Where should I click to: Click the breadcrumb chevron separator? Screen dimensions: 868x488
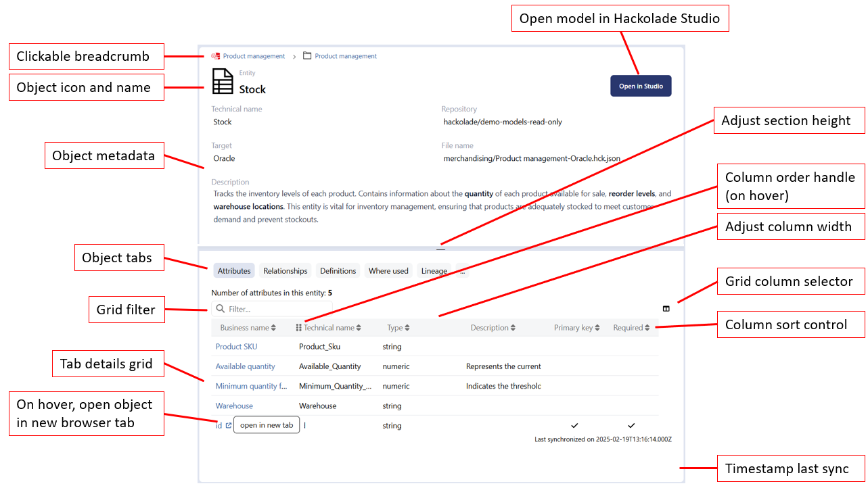pyautogui.click(x=294, y=56)
